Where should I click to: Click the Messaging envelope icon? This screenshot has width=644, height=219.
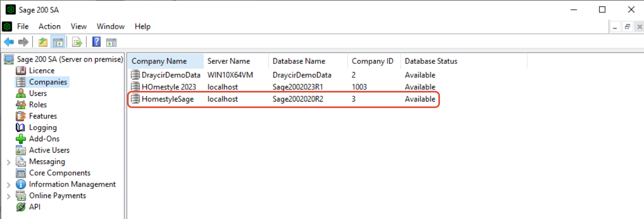[21, 162]
